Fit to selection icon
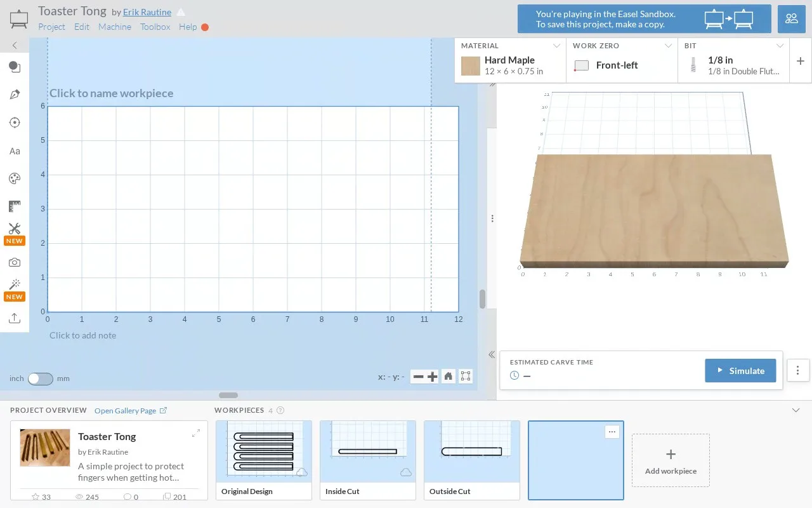The width and height of the screenshot is (812, 508). pos(466,377)
